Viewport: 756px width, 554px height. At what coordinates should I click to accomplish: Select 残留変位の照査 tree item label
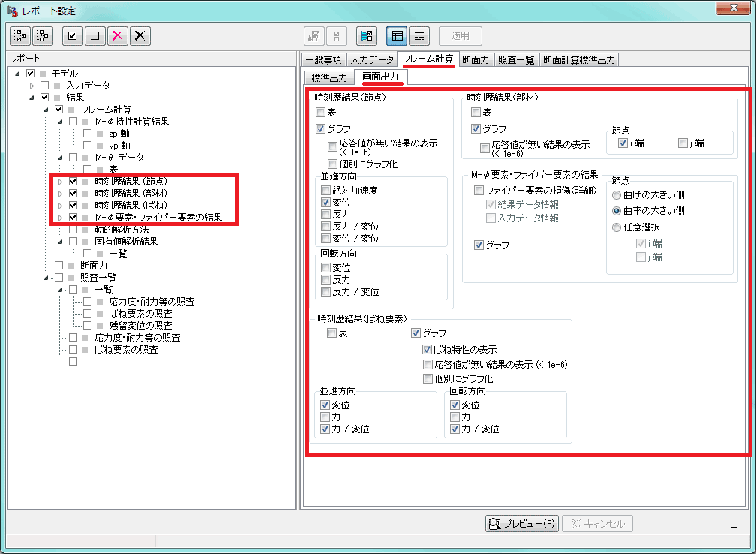coord(140,326)
